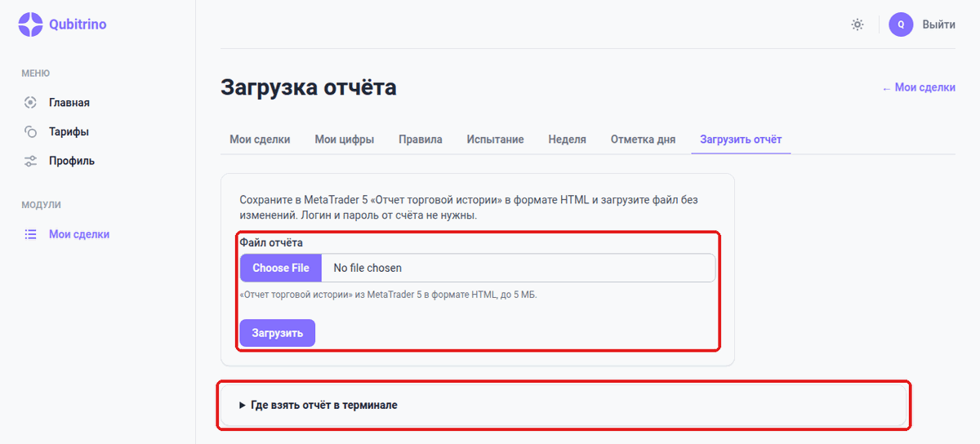Click the Загрузить submit button
The height and width of the screenshot is (444, 980).
click(x=278, y=333)
